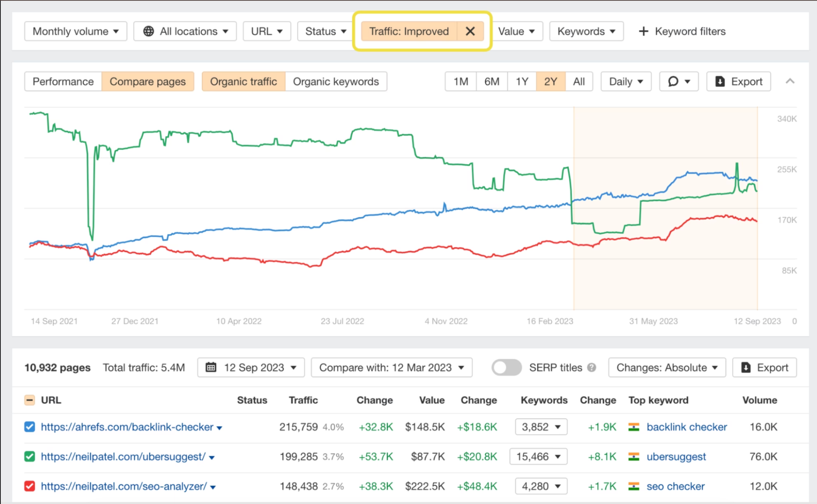Open the Keywords filter dropdown

pos(586,31)
